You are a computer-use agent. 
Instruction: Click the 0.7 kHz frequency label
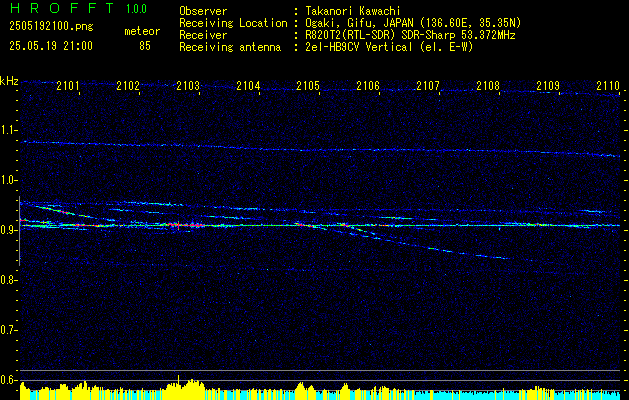coord(8,330)
